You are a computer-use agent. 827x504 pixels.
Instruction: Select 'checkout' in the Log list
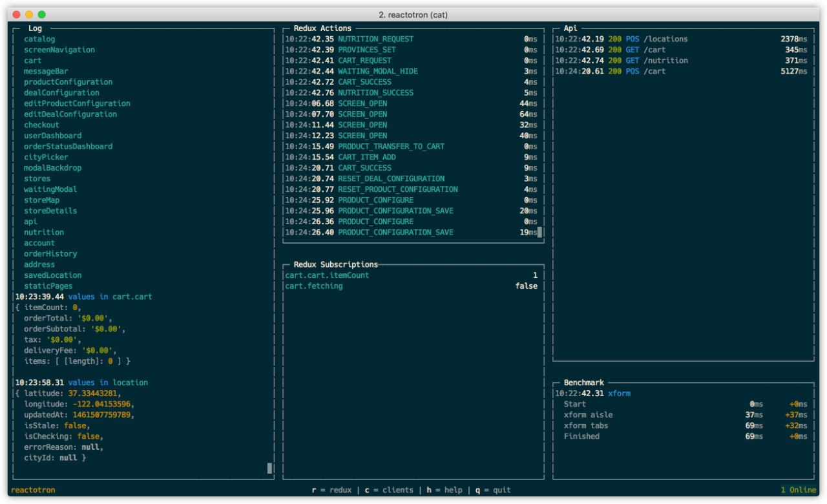tap(42, 125)
